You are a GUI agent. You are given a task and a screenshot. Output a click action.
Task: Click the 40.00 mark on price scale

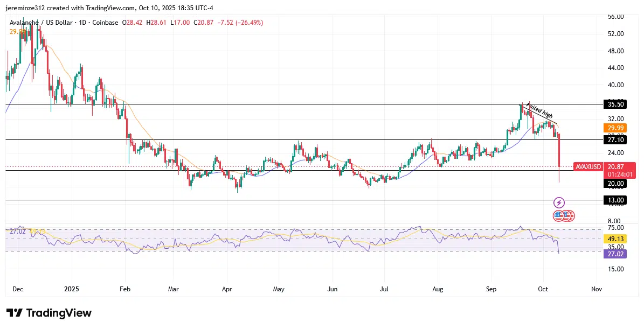click(615, 85)
